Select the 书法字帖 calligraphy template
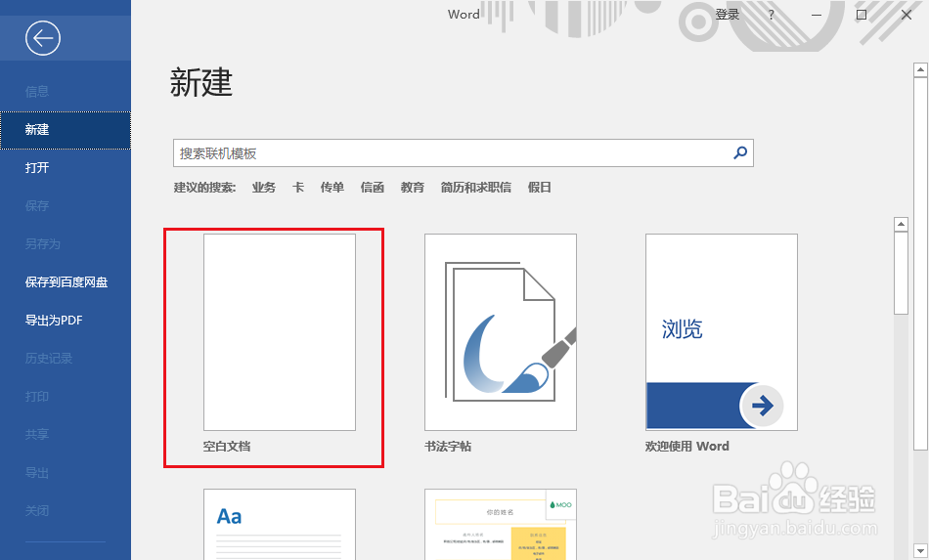The height and width of the screenshot is (560, 929). [x=501, y=332]
